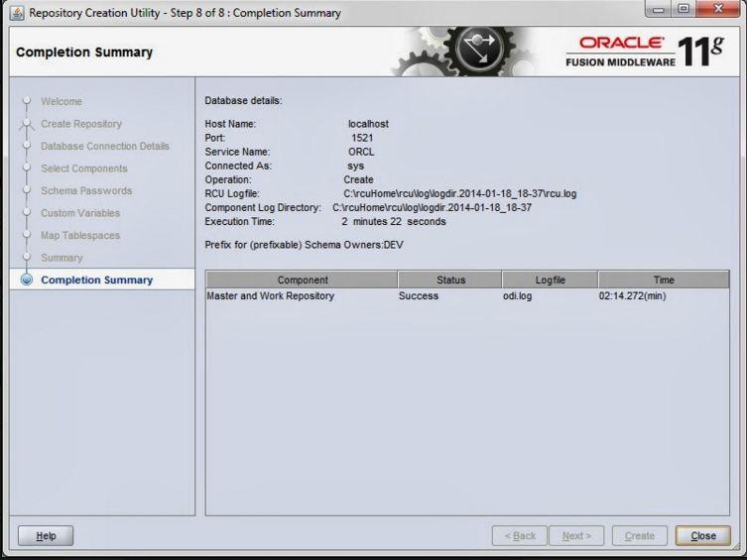747x560 pixels.
Task: Click the Close button
Action: point(702,536)
